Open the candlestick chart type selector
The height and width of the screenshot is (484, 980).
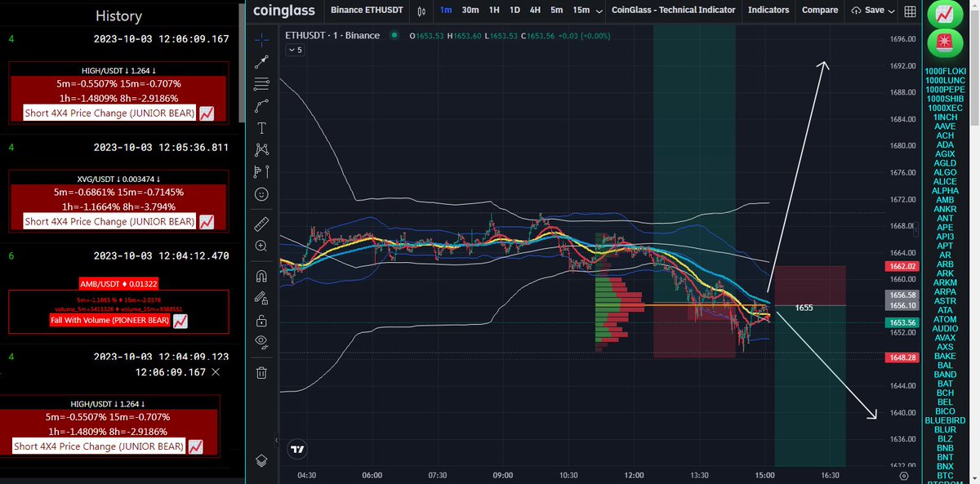point(421,11)
